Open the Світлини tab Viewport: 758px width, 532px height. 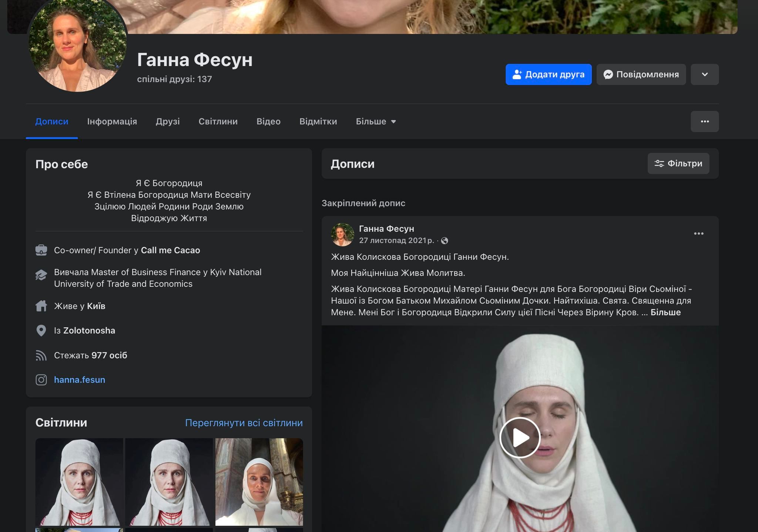click(218, 121)
